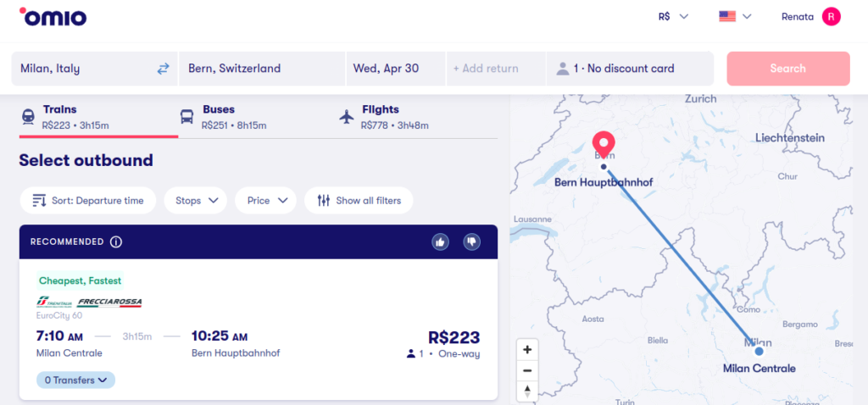Open the language flag dropdown
Image resolution: width=868 pixels, height=405 pixels.
[x=735, y=16]
